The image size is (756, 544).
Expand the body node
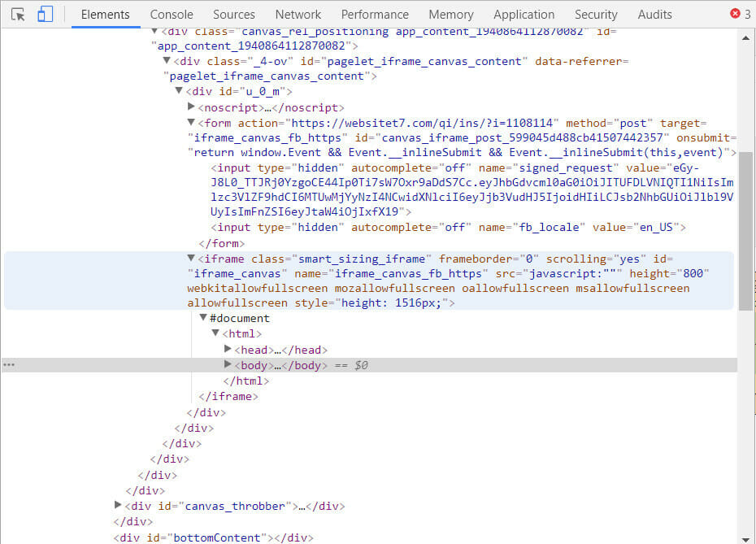tap(228, 364)
